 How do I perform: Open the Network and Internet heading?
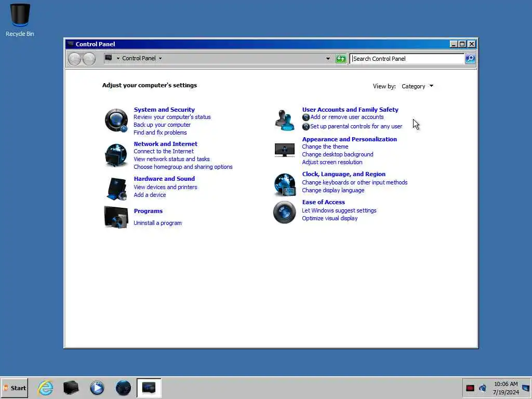pyautogui.click(x=166, y=144)
